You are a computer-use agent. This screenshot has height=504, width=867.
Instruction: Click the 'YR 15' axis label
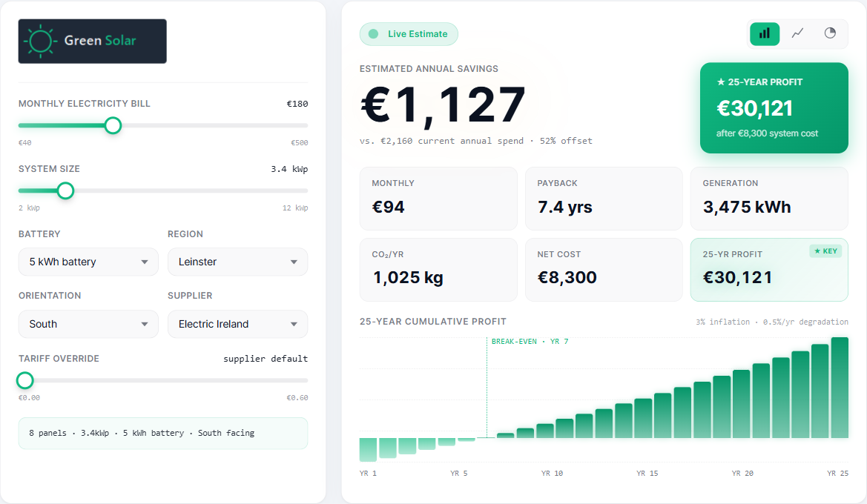pyautogui.click(x=647, y=473)
